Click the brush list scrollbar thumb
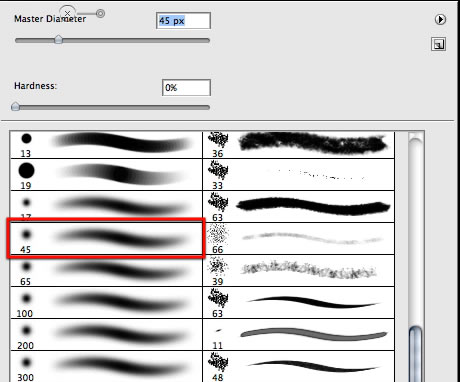 click(415, 354)
